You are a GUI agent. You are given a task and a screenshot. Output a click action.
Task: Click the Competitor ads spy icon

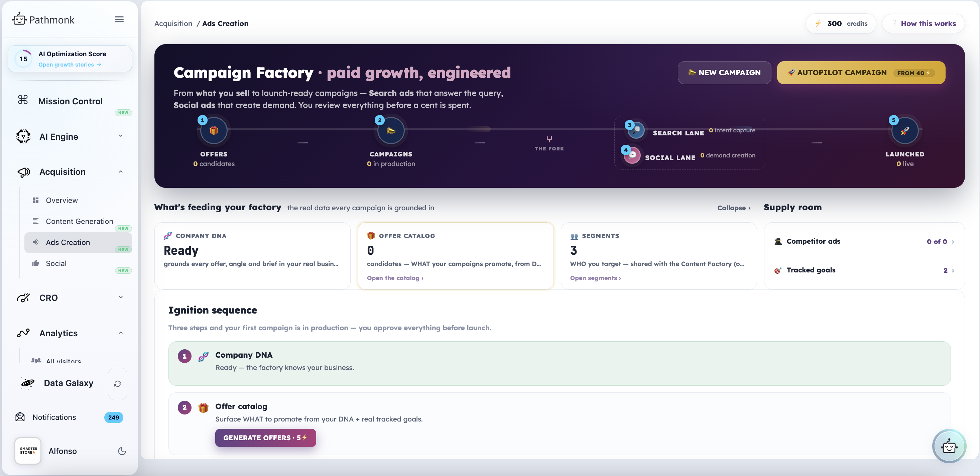(x=778, y=241)
